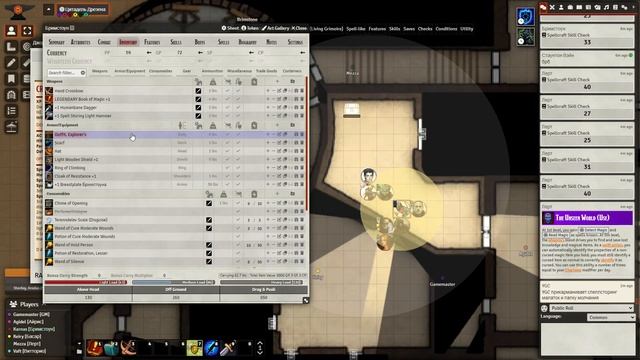Viewport: 640px width, 360px height.
Task: Toggle equipped checkbox for Spell Storing Light Hammer
Action: (198, 116)
